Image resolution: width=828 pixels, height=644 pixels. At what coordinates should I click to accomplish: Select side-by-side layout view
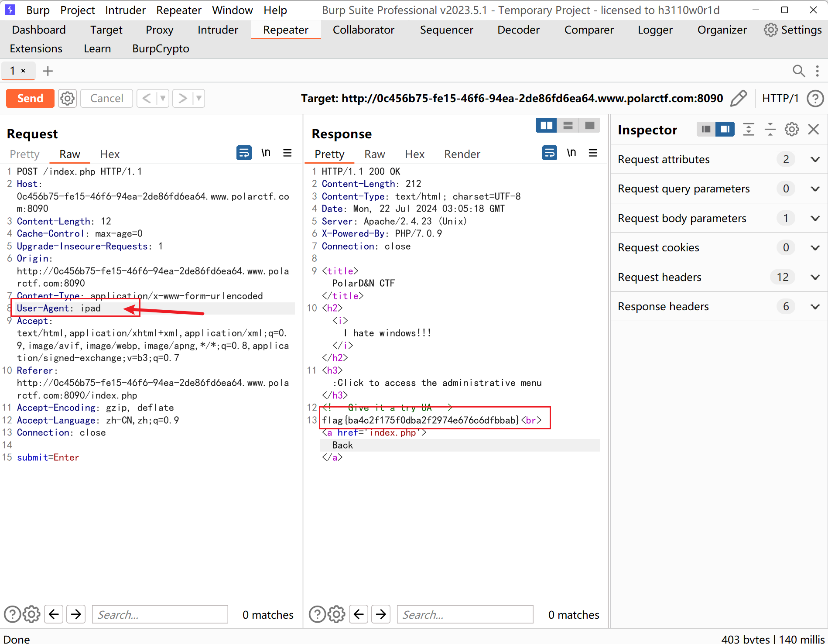(546, 126)
